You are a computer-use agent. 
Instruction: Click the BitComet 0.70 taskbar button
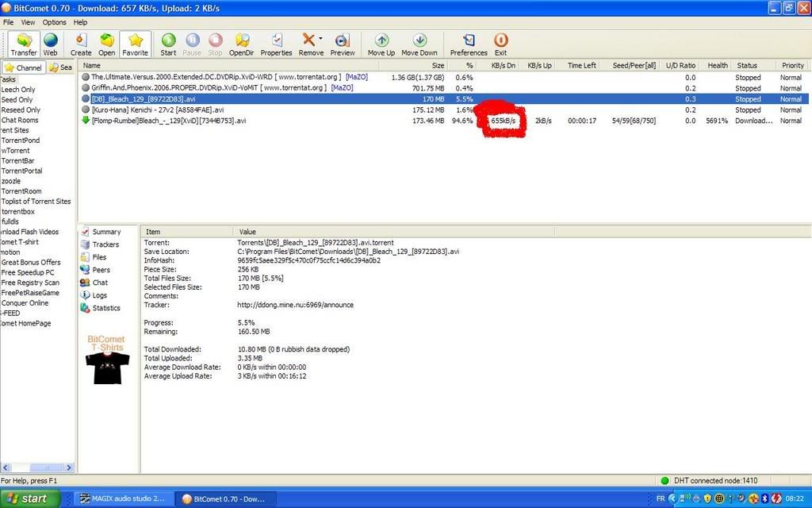tap(226, 499)
